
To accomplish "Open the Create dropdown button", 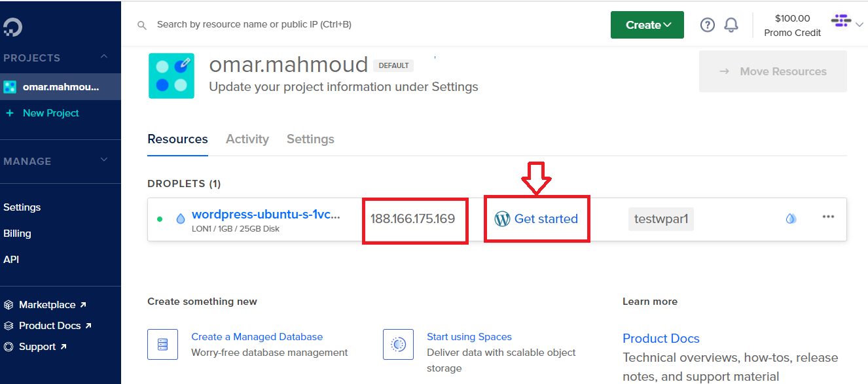I will pos(647,25).
